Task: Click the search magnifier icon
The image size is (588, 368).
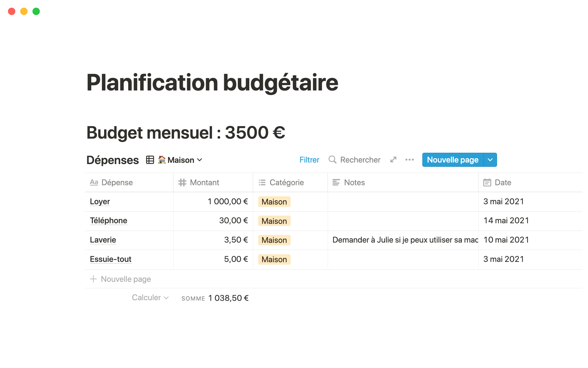Action: tap(332, 160)
